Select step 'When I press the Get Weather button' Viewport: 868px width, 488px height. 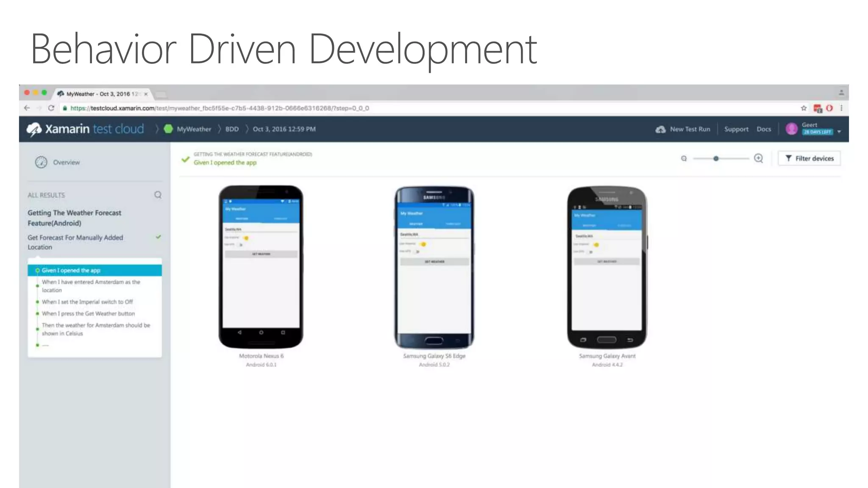pyautogui.click(x=88, y=313)
